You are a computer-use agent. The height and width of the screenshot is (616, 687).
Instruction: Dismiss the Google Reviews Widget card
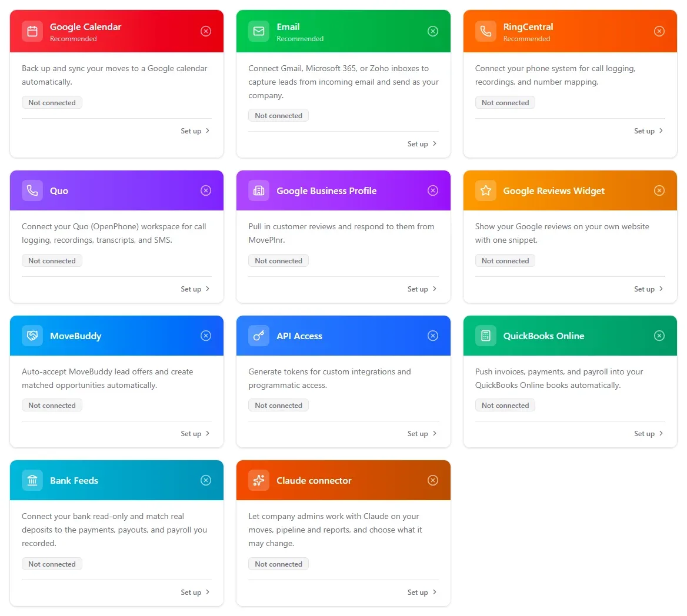click(659, 190)
